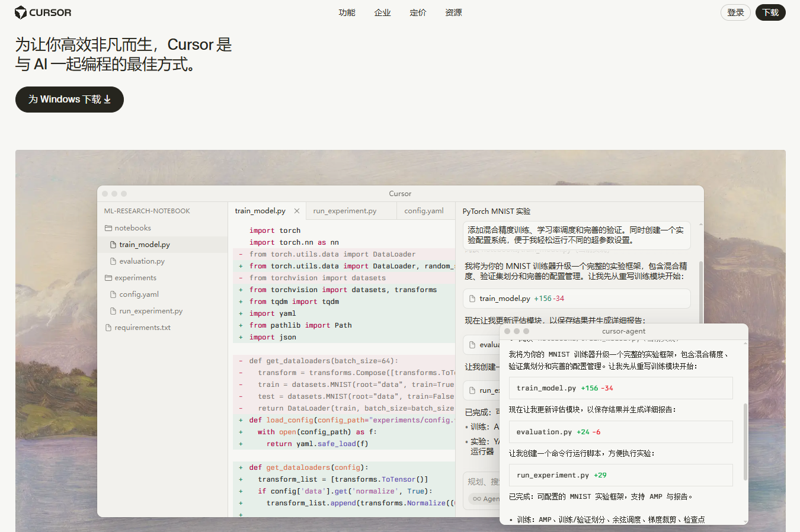The image size is (800, 532).
Task: Click the 登录 button
Action: [735, 12]
